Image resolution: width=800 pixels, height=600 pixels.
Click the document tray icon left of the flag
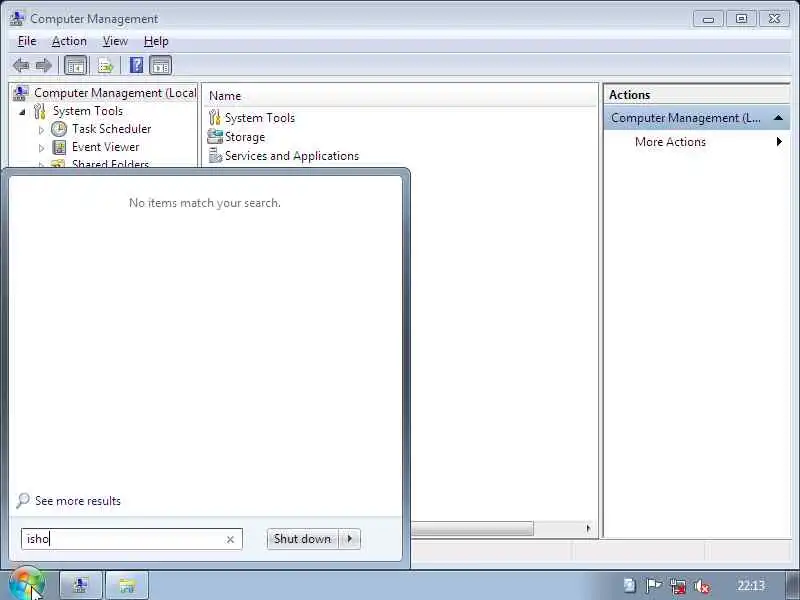629,586
